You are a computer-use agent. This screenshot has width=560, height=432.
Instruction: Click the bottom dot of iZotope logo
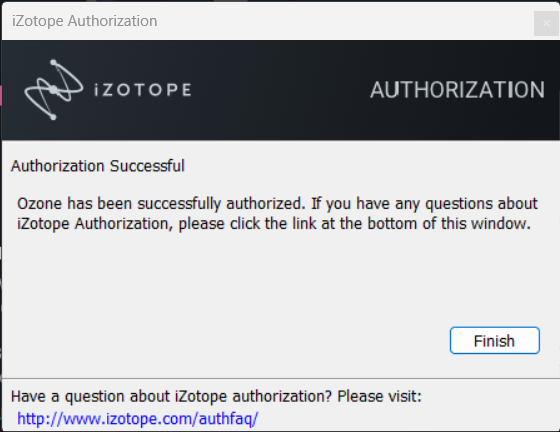pos(53,117)
